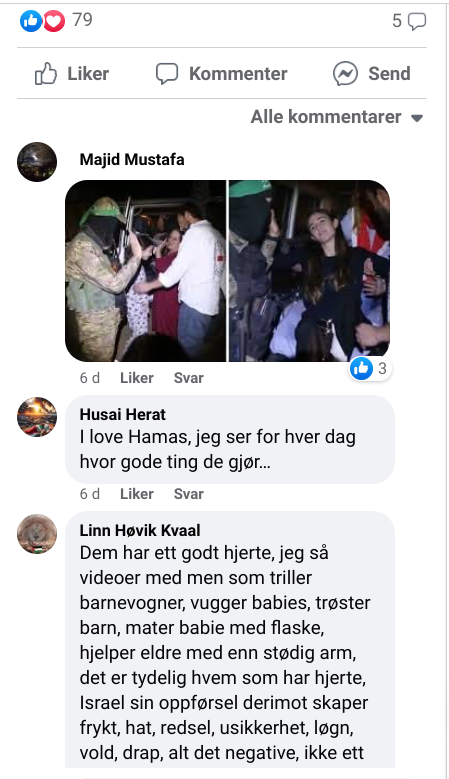Click the red heart reaction icon
Screen dimensions: 449x779
pos(54,21)
